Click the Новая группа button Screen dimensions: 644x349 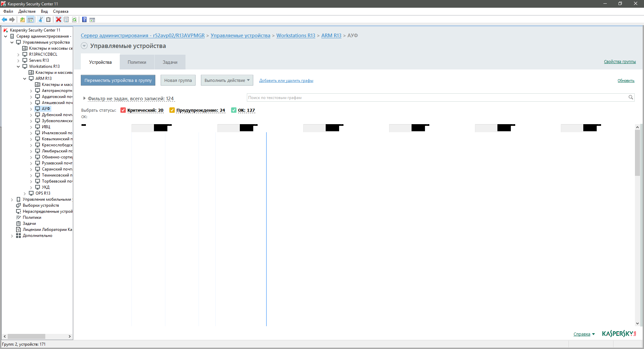click(x=178, y=80)
